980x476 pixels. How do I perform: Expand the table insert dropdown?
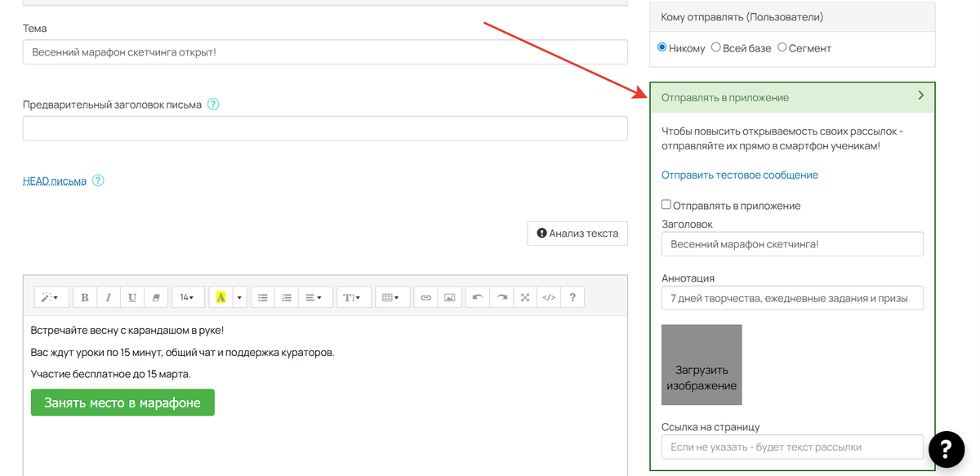[390, 298]
